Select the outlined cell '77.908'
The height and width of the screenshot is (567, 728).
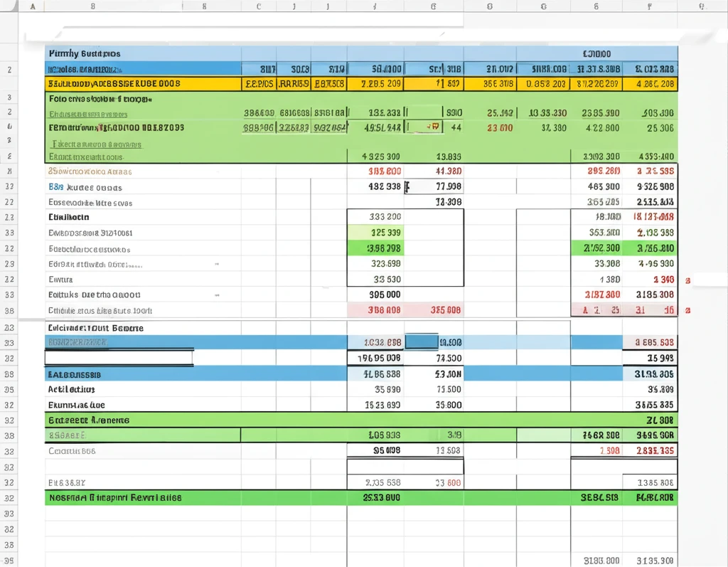(x=434, y=186)
